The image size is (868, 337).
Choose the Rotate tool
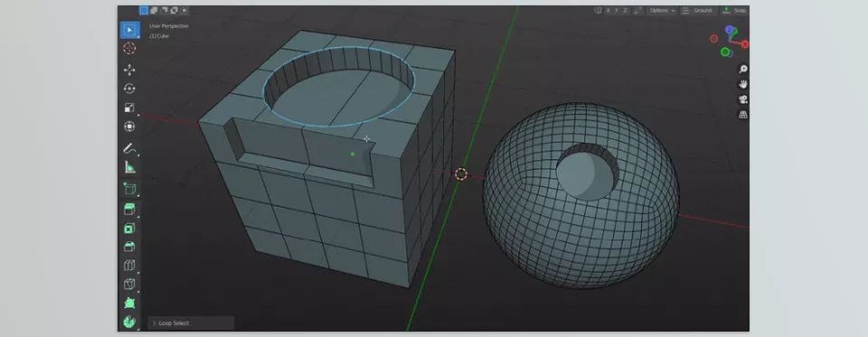[129, 89]
